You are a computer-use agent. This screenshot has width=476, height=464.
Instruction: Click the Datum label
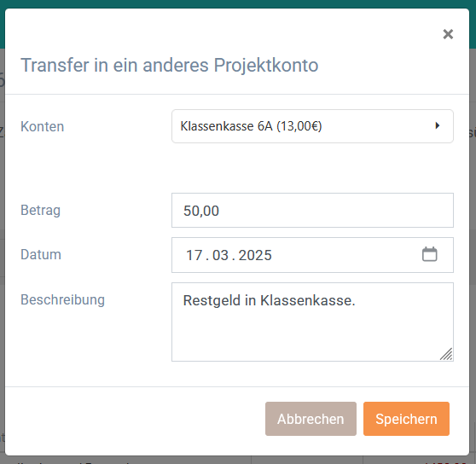pos(41,255)
